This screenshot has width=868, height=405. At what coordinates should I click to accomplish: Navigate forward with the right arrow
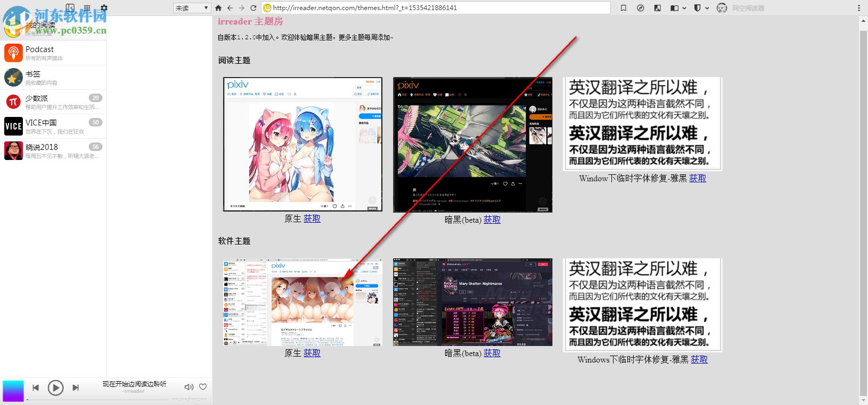coord(242,8)
